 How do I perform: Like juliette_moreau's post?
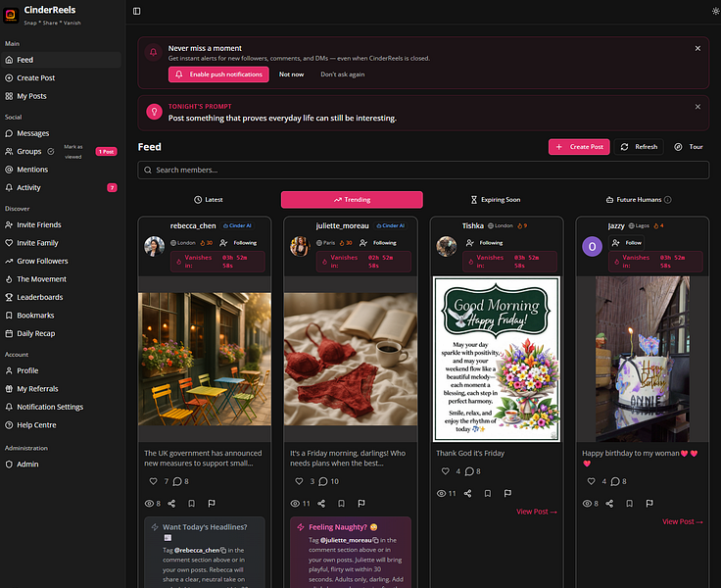[299, 481]
